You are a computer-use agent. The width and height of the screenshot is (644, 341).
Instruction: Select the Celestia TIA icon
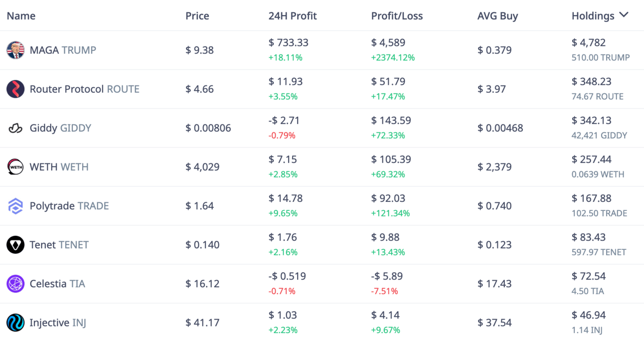15,284
